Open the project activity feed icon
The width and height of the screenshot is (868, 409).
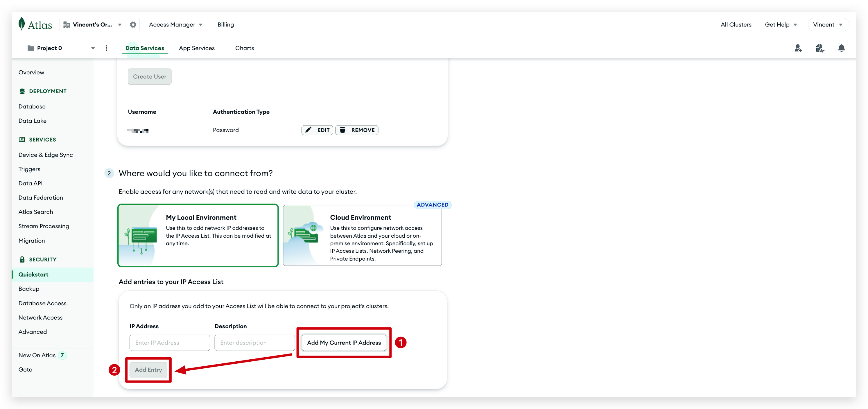[820, 48]
